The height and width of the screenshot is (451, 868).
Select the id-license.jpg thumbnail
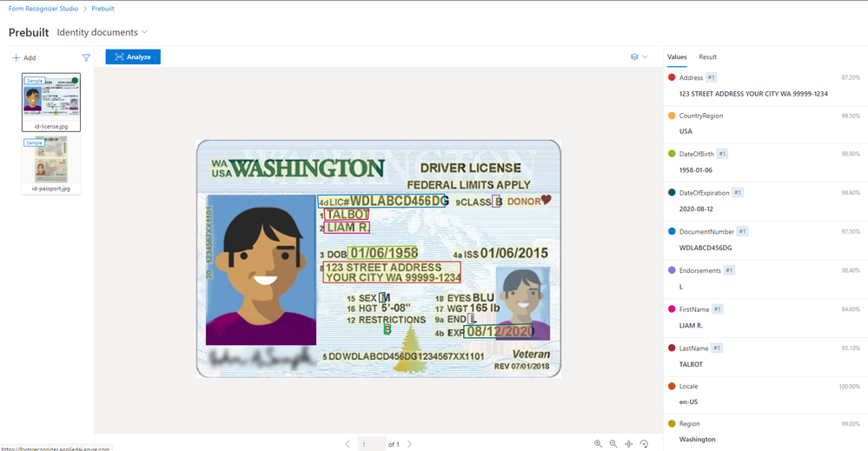[x=51, y=103]
